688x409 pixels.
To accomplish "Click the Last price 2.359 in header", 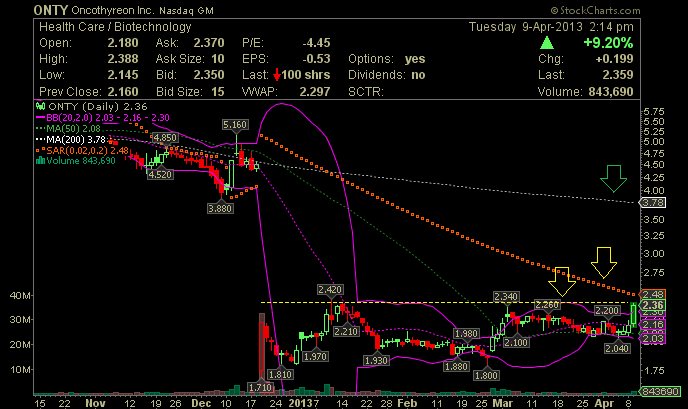I will 618,75.
